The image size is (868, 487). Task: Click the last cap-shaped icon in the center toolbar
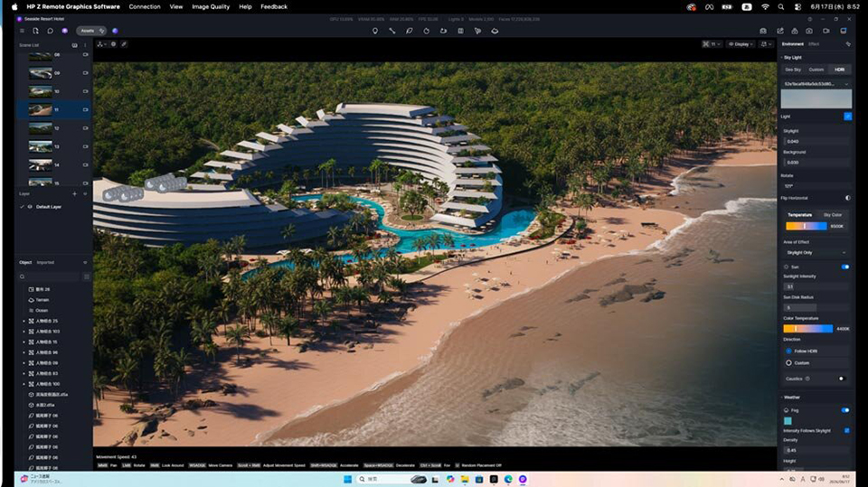pyautogui.click(x=495, y=31)
